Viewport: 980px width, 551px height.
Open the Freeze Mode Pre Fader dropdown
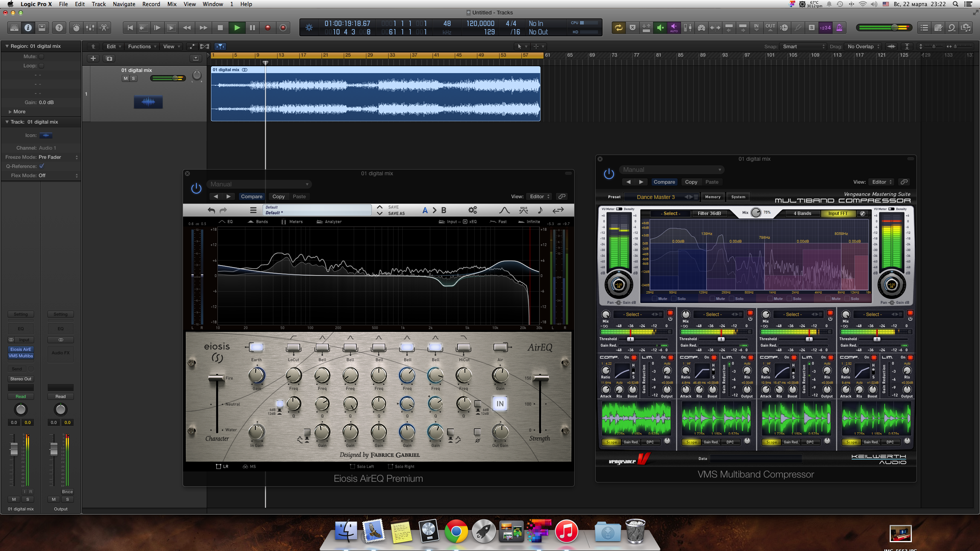[x=57, y=157]
